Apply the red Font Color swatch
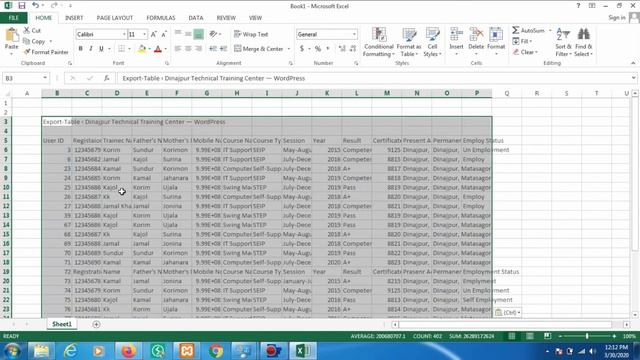 tap(158, 49)
